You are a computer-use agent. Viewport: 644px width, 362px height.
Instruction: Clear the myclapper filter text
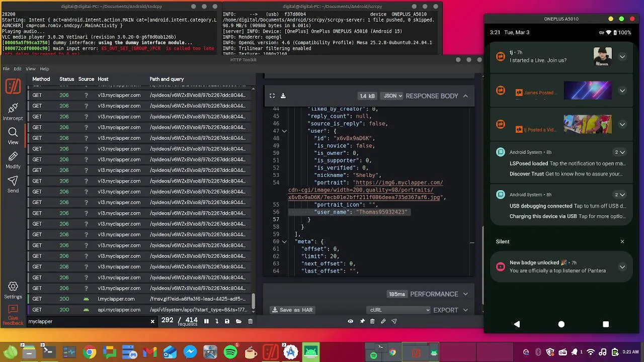[x=152, y=321]
